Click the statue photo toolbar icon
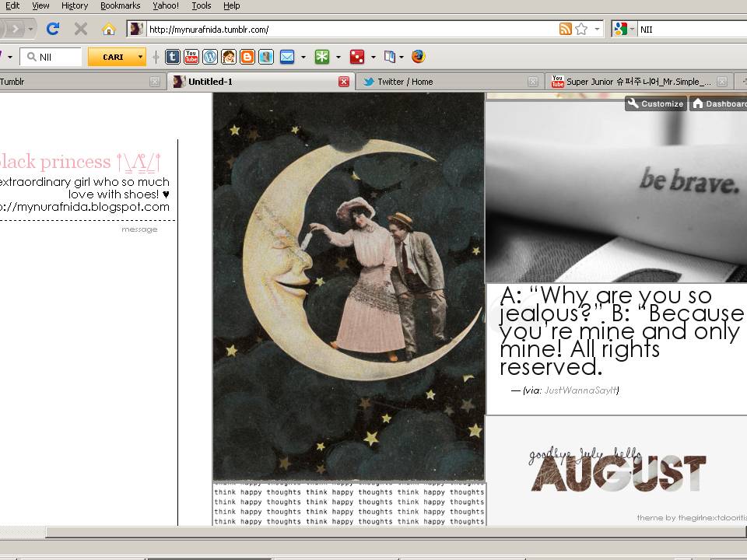Screen dimensions: 747x560 (266, 57)
